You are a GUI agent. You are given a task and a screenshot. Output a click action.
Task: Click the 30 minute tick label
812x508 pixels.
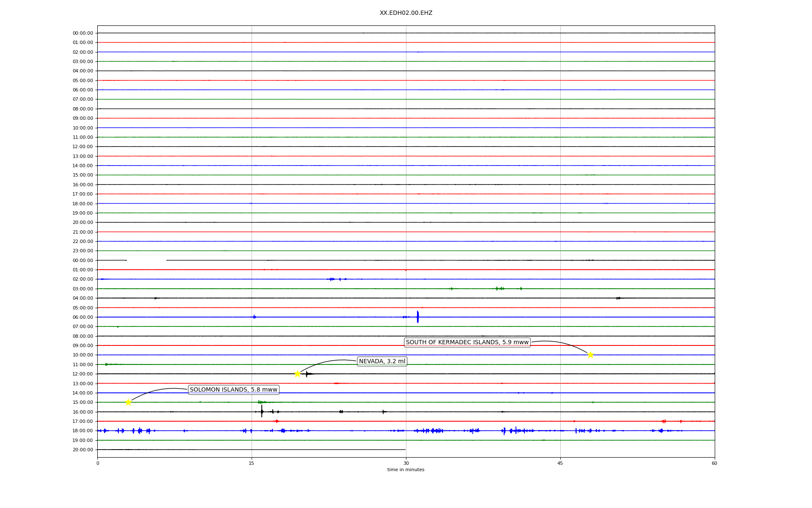point(406,463)
